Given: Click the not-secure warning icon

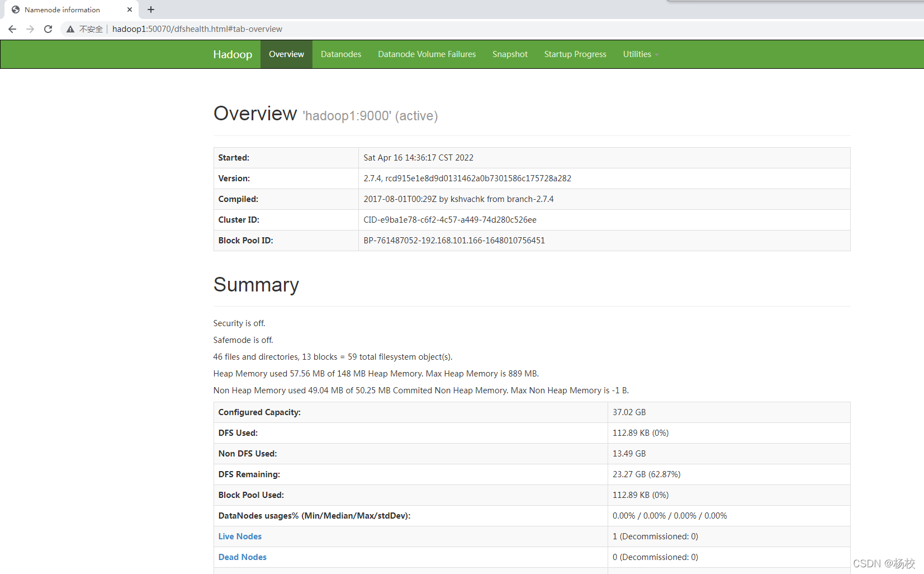Looking at the screenshot, I should click(70, 29).
